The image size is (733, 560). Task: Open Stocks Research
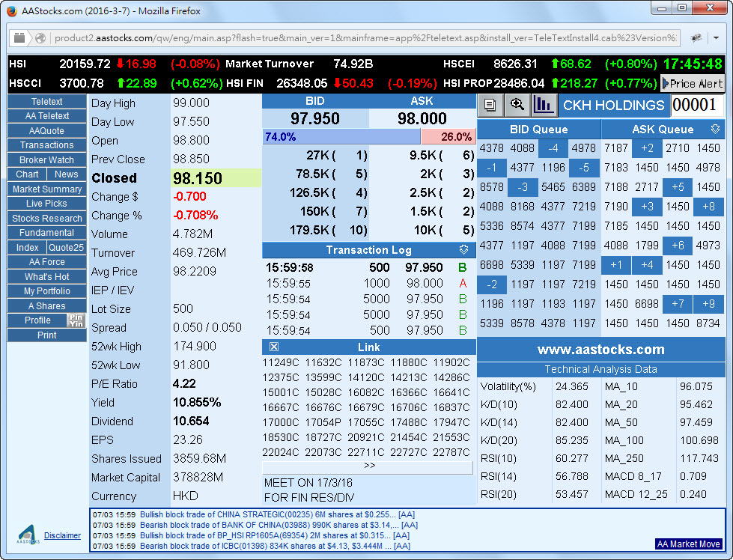click(x=46, y=219)
